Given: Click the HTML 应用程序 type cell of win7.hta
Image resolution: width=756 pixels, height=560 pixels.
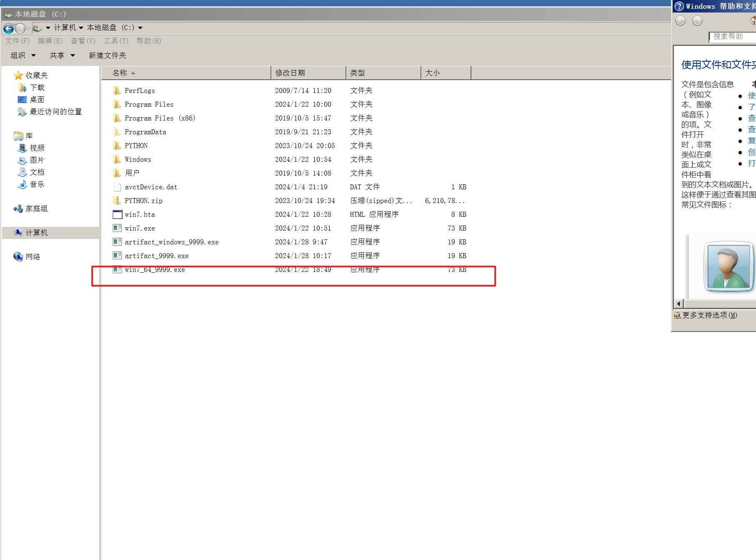Looking at the screenshot, I should (374, 214).
